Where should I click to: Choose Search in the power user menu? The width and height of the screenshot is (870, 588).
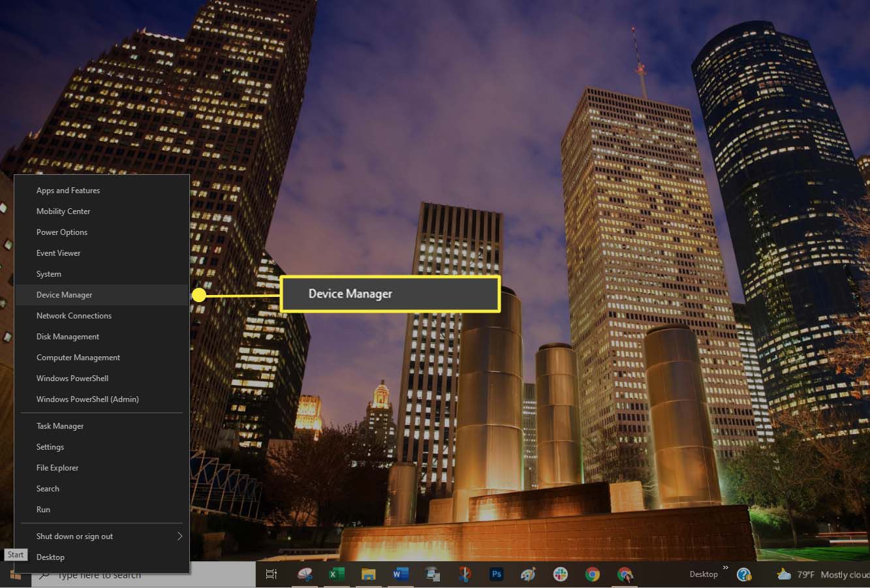pos(102,489)
